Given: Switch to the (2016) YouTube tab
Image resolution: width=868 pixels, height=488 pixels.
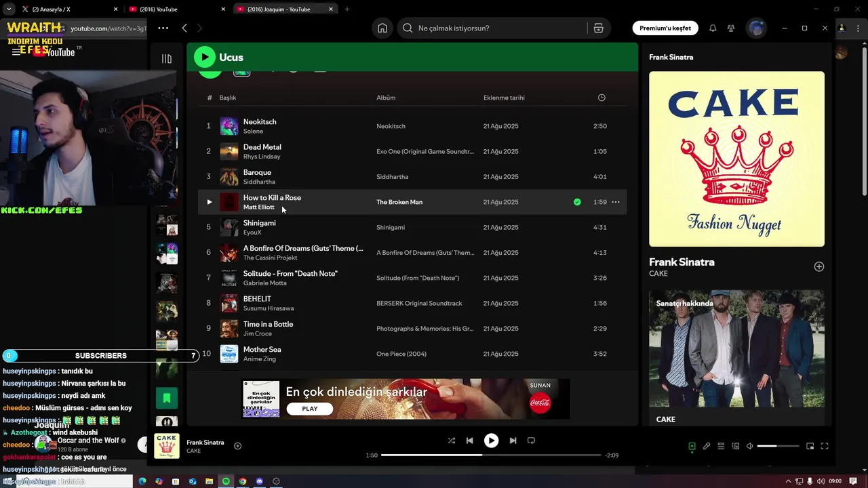Looking at the screenshot, I should coord(178,9).
